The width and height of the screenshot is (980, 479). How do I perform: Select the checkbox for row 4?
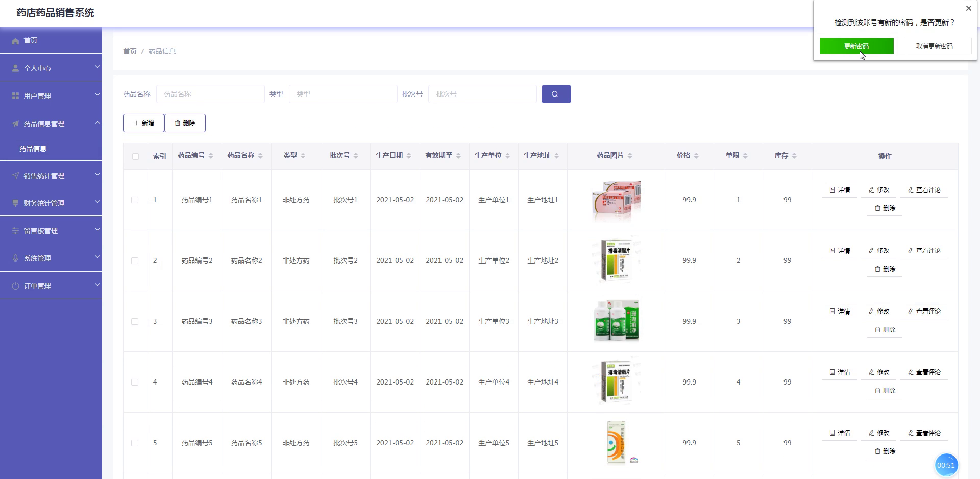pos(135,382)
